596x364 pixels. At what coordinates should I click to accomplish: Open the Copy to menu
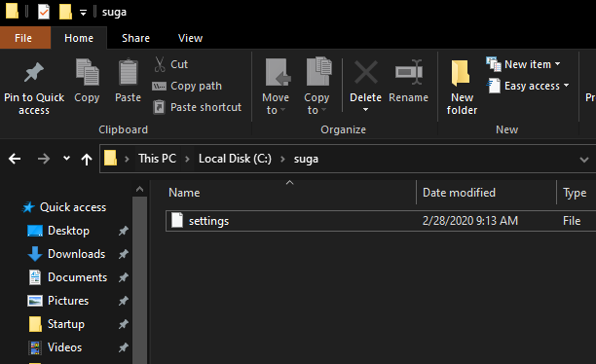click(317, 87)
